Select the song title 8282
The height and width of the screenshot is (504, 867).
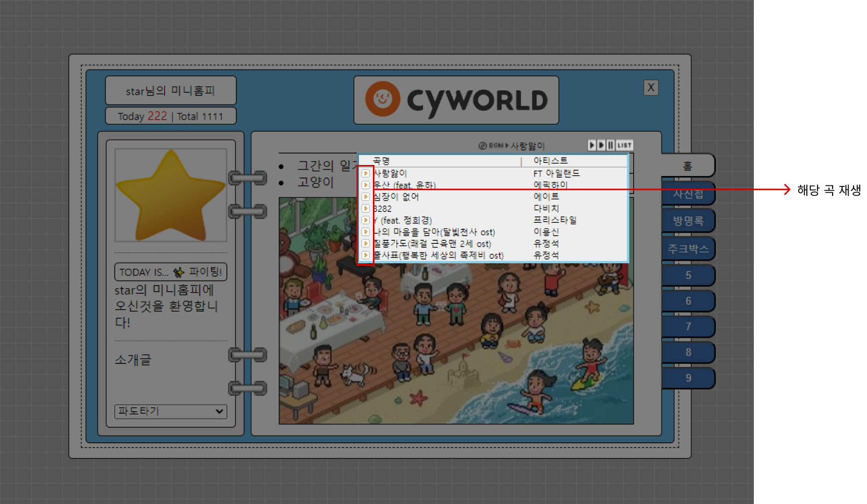pyautogui.click(x=382, y=208)
